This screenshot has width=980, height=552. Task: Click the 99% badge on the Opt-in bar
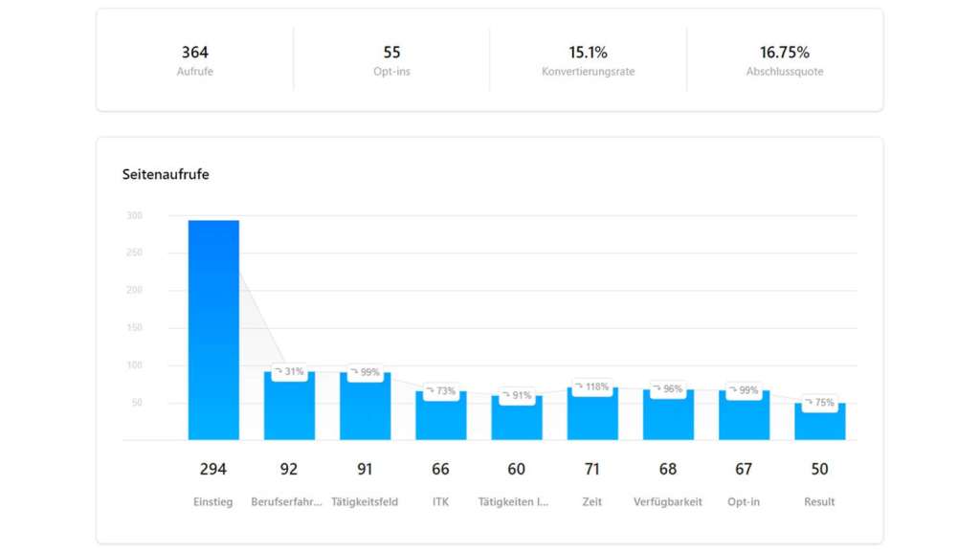click(x=744, y=390)
